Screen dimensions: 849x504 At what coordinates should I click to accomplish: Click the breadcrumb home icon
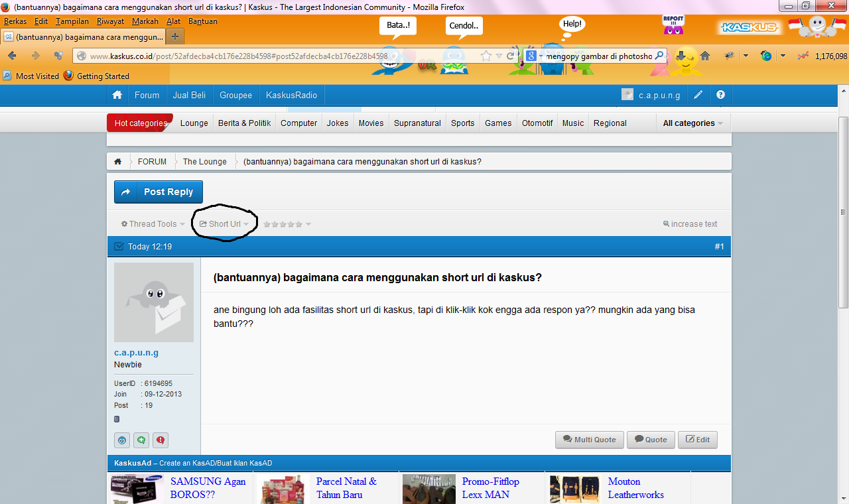coord(117,161)
